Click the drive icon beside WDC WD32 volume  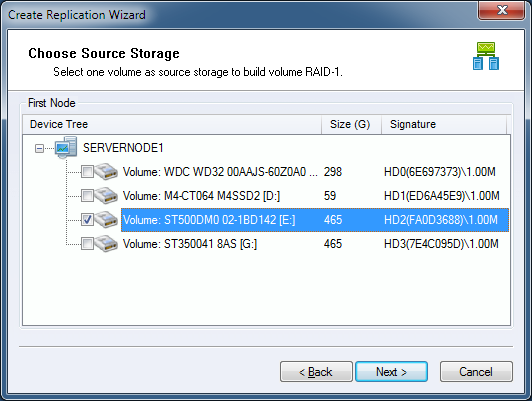point(106,172)
